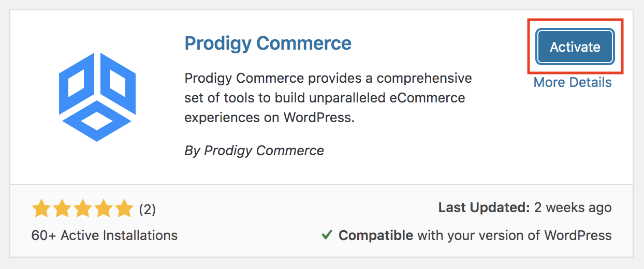Screen dimensions: 644x269
Task: Click the description line starting with Prodigy Commerce provides
Action: 328,79
